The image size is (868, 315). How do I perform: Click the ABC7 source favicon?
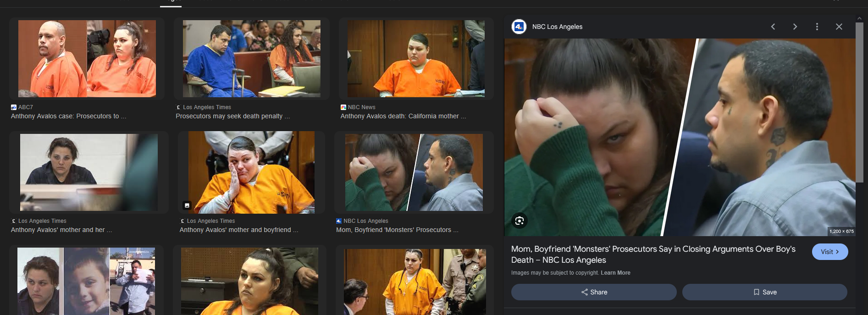click(14, 107)
